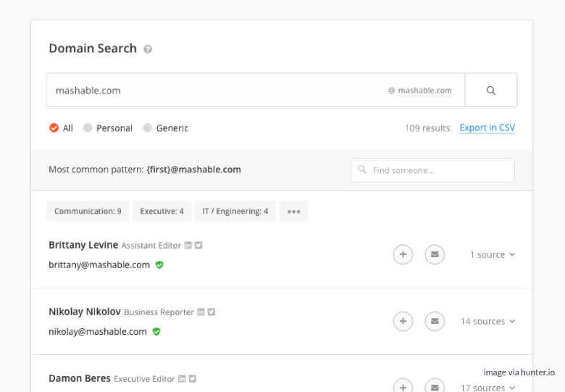The height and width of the screenshot is (392, 565).
Task: Open Brittany Levine's Twitter icon
Action: [x=198, y=246]
